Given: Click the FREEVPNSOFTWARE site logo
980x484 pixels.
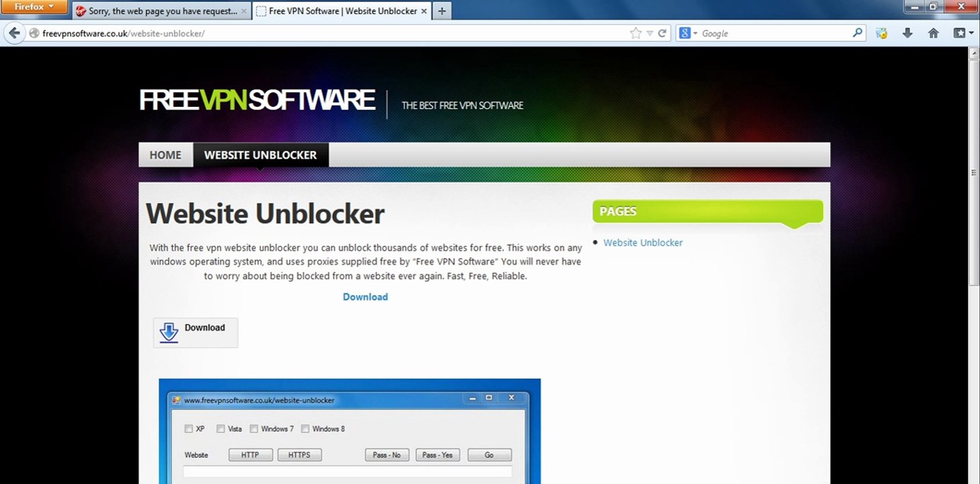Looking at the screenshot, I should tap(257, 100).
